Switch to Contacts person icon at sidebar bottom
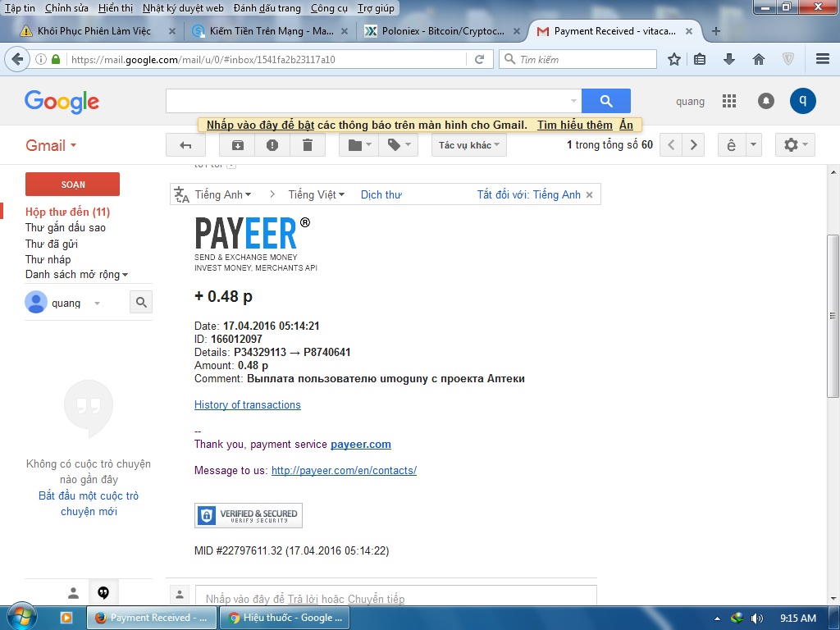Screen dimensions: 840x630 click(x=73, y=593)
